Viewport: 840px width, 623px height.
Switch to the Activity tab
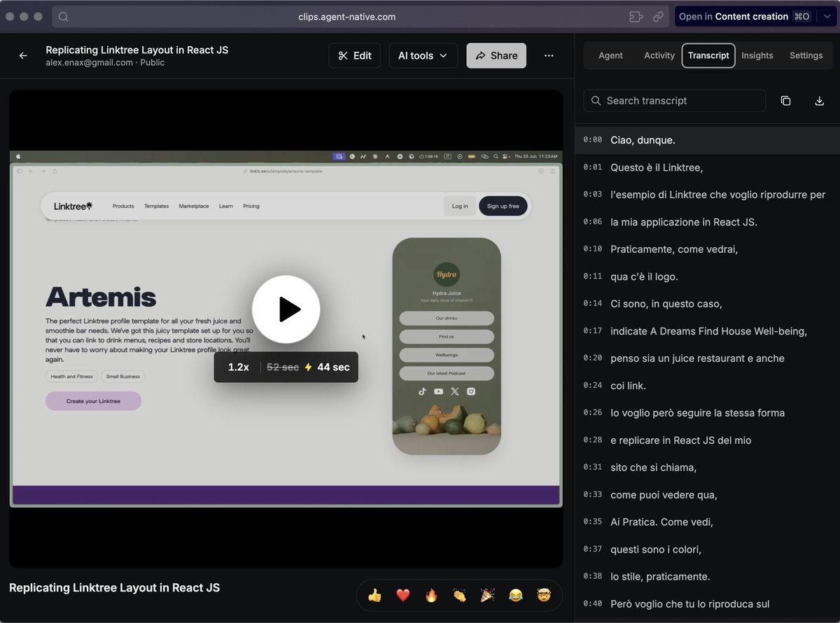[659, 55]
